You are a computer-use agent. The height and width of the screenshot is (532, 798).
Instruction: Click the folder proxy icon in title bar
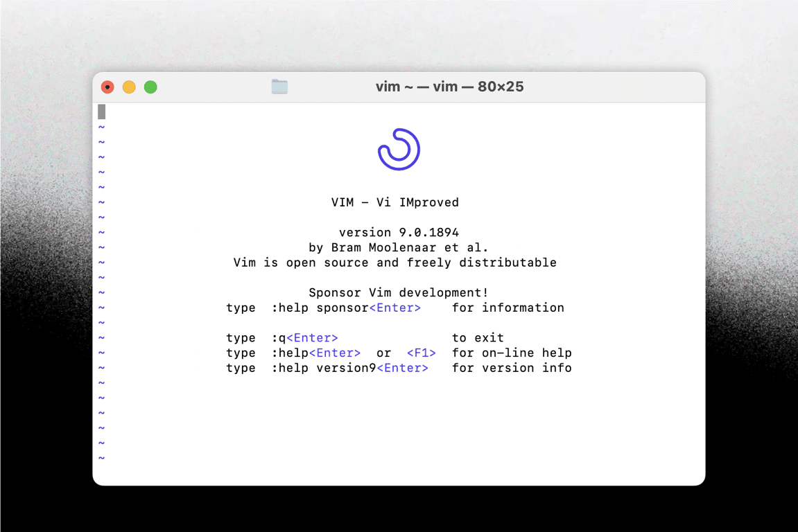(279, 87)
